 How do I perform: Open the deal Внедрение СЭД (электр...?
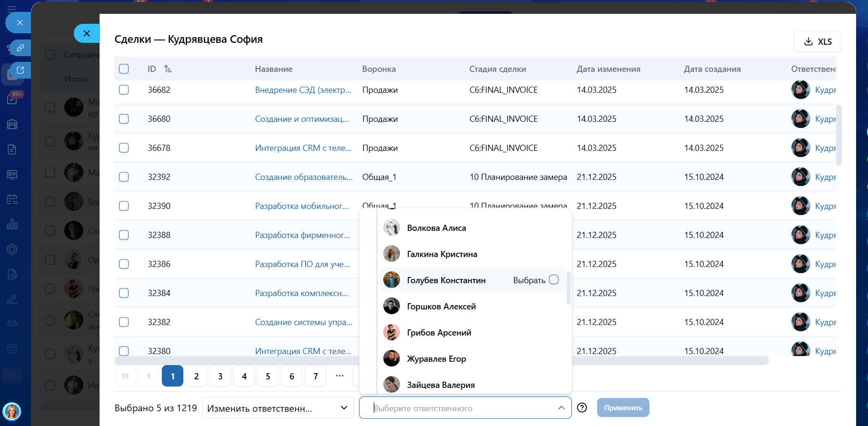(x=303, y=90)
